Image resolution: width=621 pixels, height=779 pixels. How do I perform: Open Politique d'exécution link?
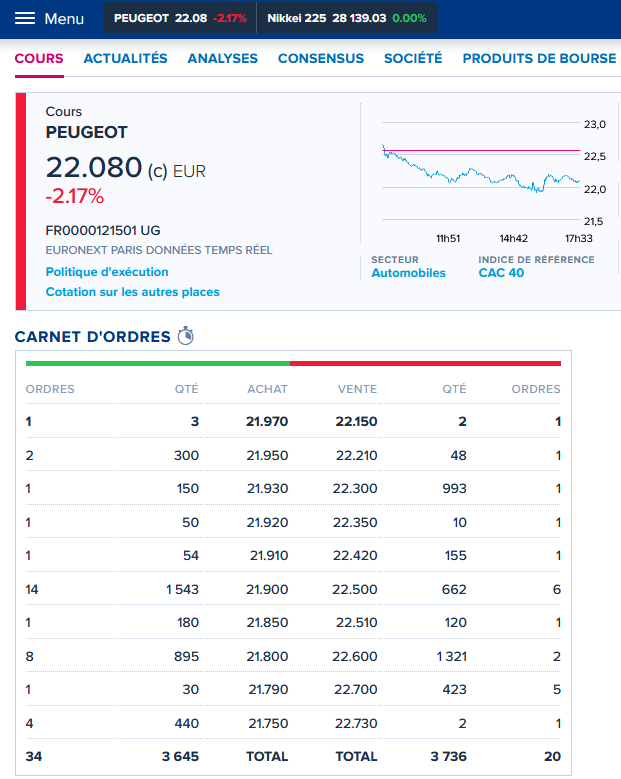point(107,272)
